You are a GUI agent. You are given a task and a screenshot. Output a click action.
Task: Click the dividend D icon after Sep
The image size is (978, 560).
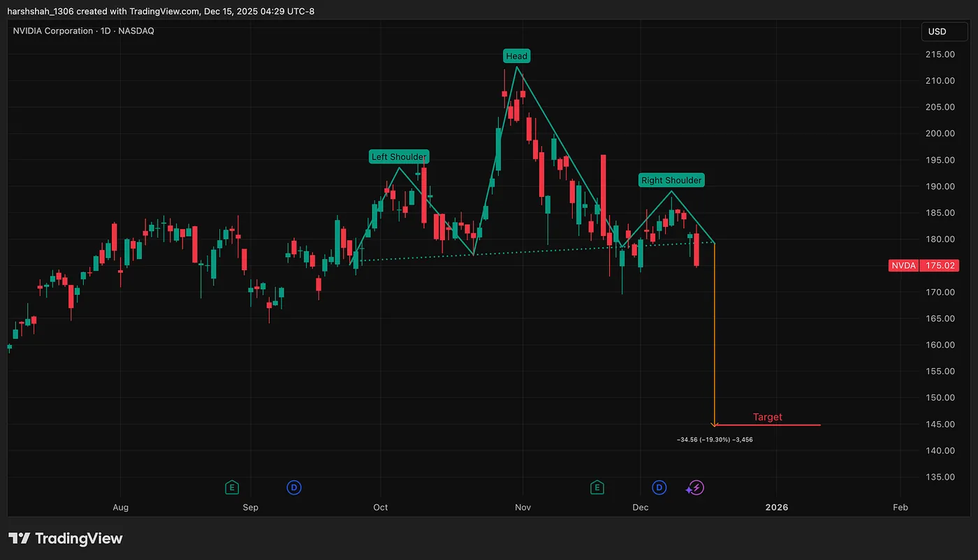point(294,487)
